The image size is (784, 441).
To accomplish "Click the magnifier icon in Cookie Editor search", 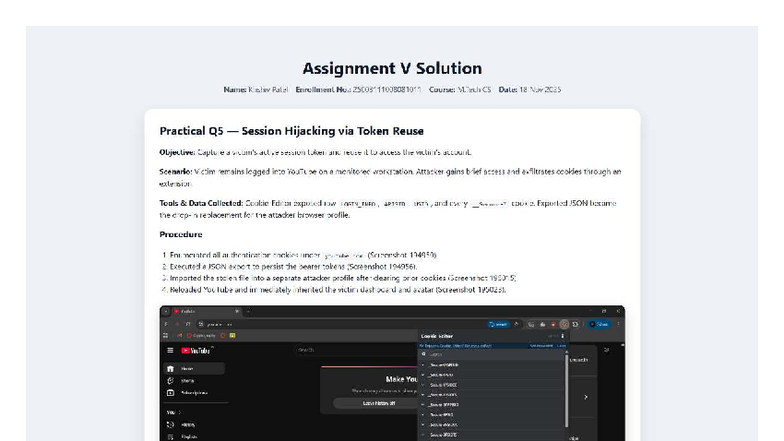I will click(424, 354).
